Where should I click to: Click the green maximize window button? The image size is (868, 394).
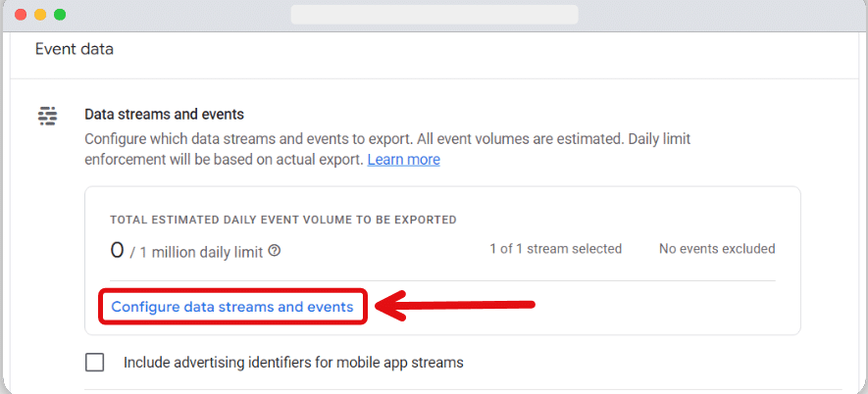pos(60,15)
